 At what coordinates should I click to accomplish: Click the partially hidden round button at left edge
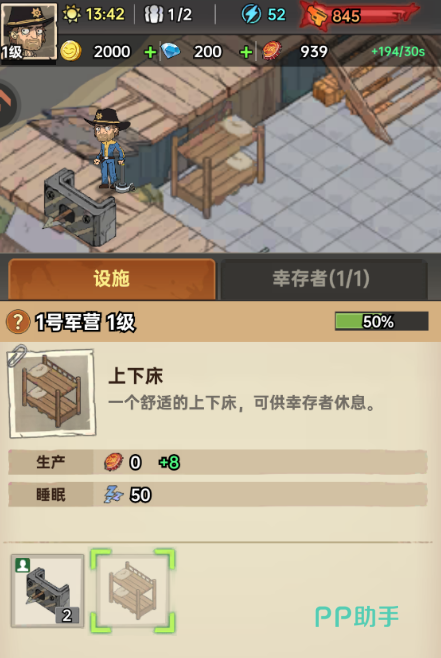(x=8, y=104)
